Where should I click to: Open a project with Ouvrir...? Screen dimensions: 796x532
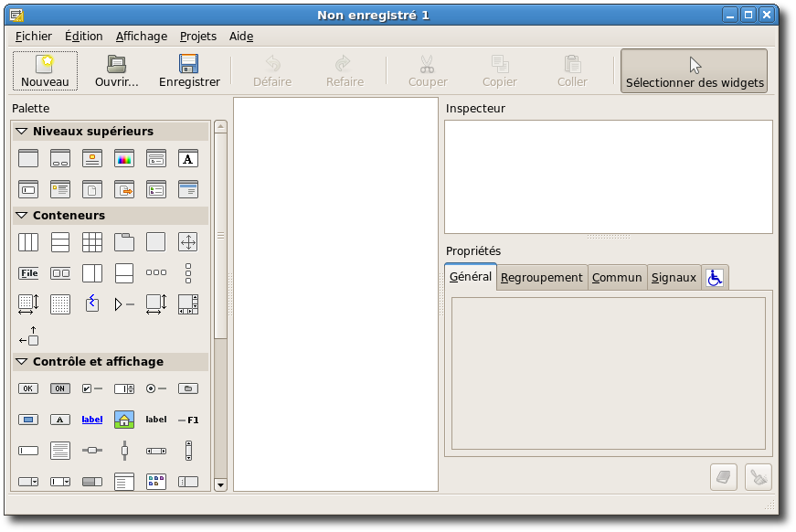click(x=117, y=70)
